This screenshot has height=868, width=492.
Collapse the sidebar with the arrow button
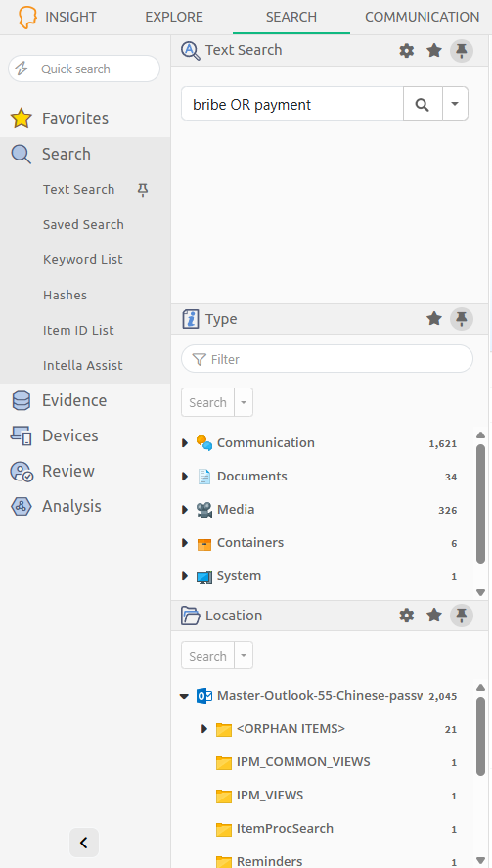[x=84, y=843]
